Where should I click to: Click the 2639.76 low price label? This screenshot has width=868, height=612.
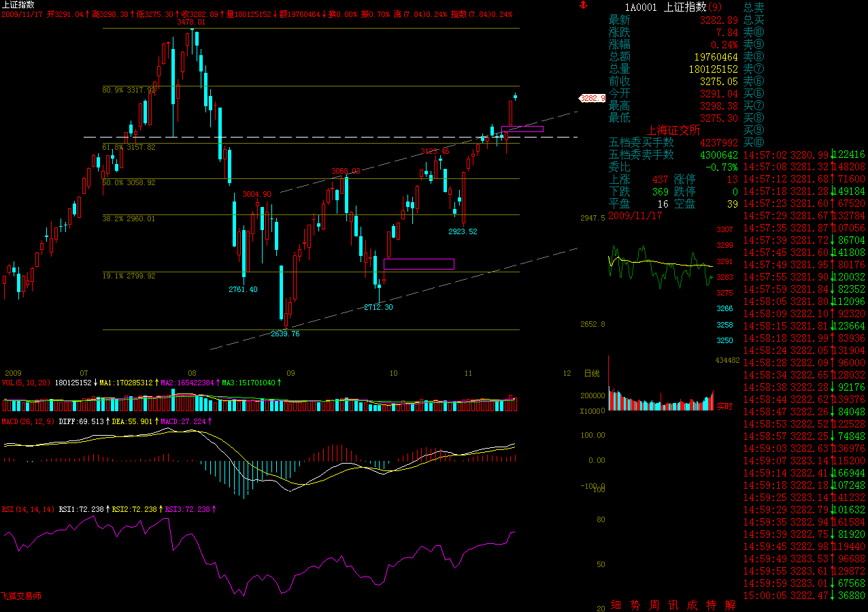[x=285, y=334]
